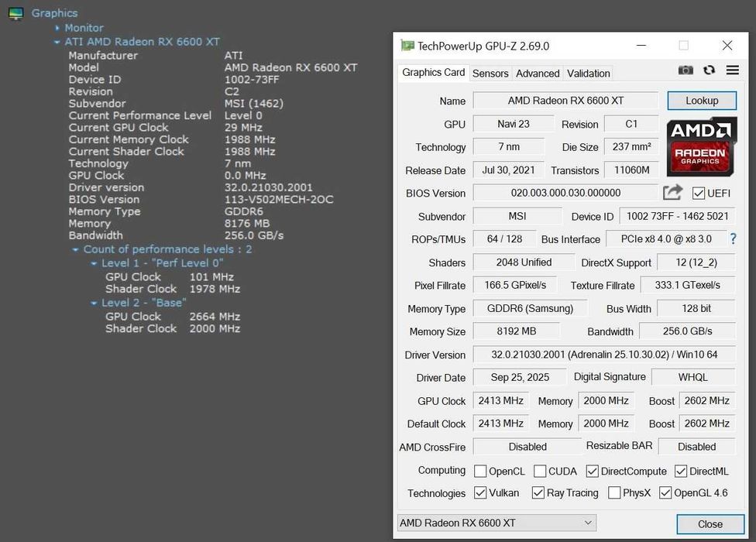Collapse Level 2 Base node
This screenshot has width=756, height=542.
click(x=94, y=303)
